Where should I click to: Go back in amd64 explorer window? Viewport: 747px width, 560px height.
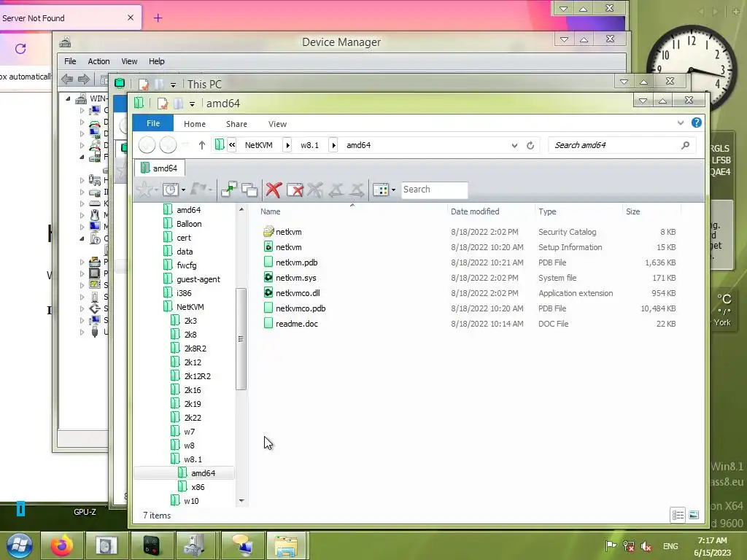tap(147, 145)
